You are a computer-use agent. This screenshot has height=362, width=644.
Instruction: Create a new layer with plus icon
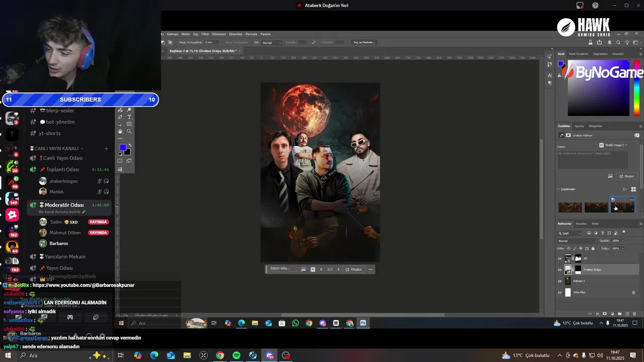point(627,314)
